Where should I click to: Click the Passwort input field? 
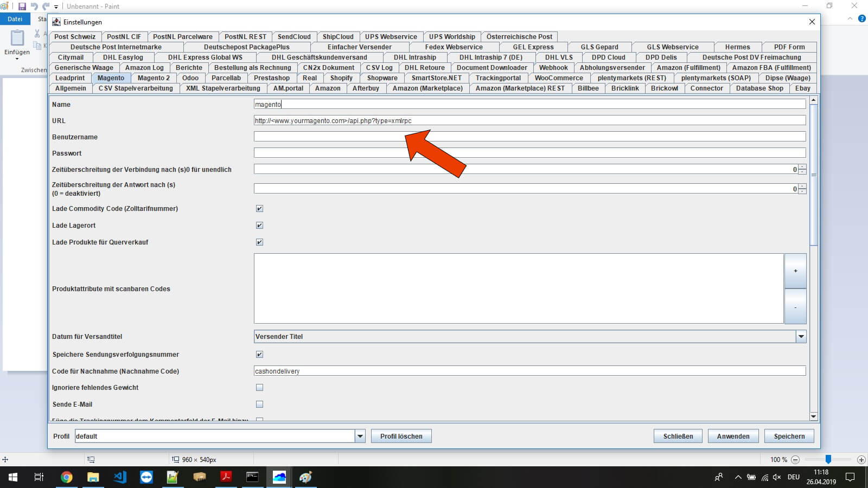coord(530,153)
